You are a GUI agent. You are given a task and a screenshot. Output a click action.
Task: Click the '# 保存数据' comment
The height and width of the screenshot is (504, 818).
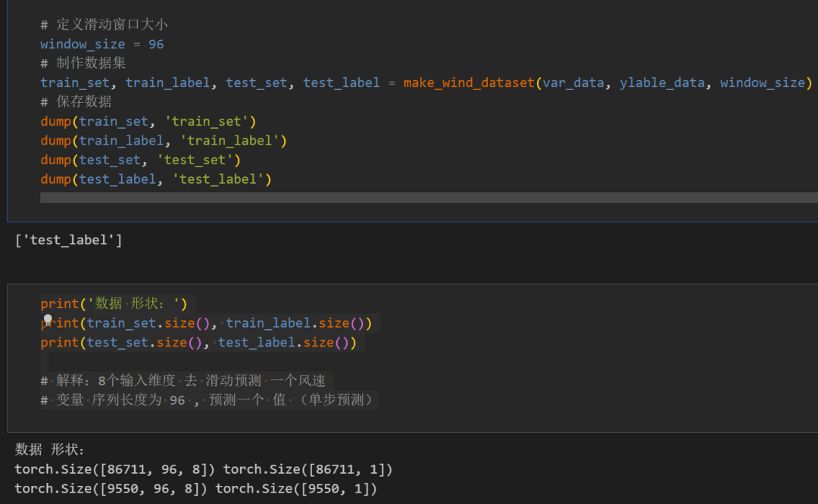[76, 102]
